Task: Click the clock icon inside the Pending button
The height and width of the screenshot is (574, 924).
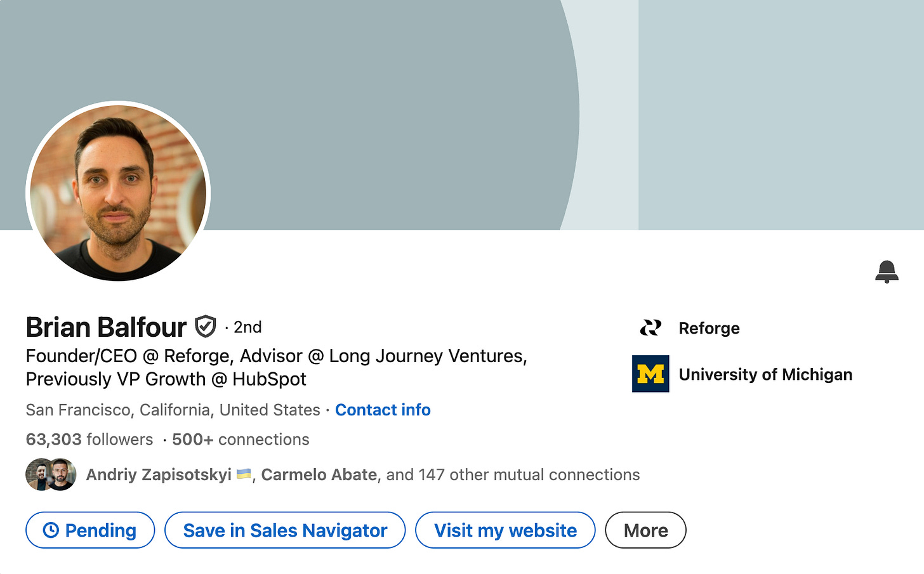Action: [x=53, y=530]
